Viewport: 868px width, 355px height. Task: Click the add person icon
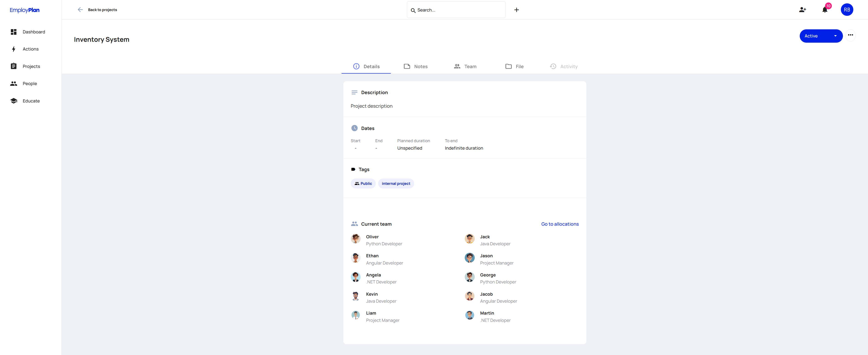[802, 10]
